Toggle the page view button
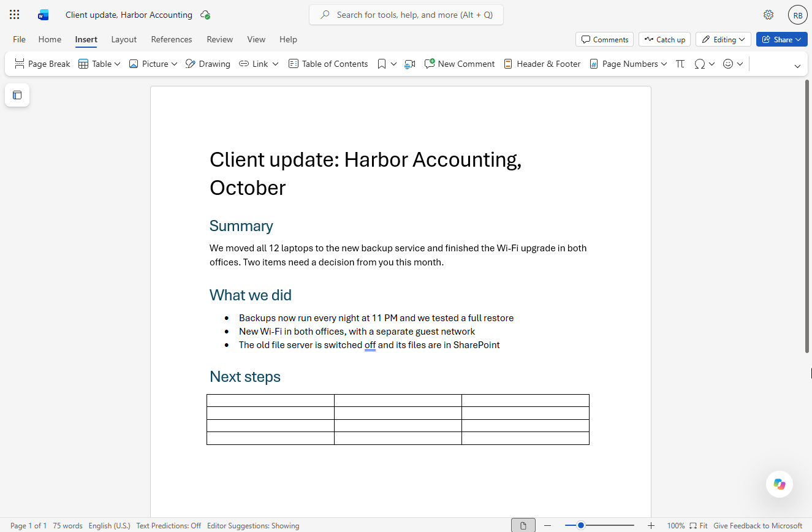Viewport: 812px width, 532px height. [x=523, y=525]
